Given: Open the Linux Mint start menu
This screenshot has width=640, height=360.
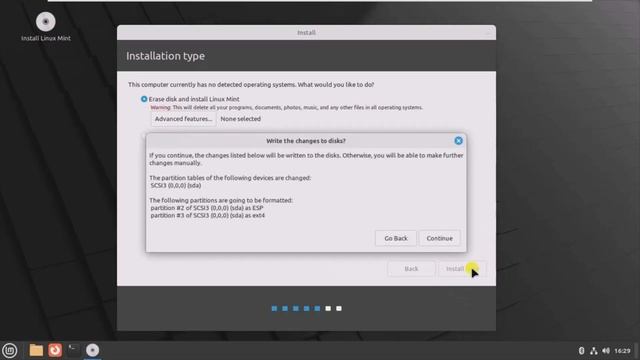Looking at the screenshot, I should coord(10,350).
